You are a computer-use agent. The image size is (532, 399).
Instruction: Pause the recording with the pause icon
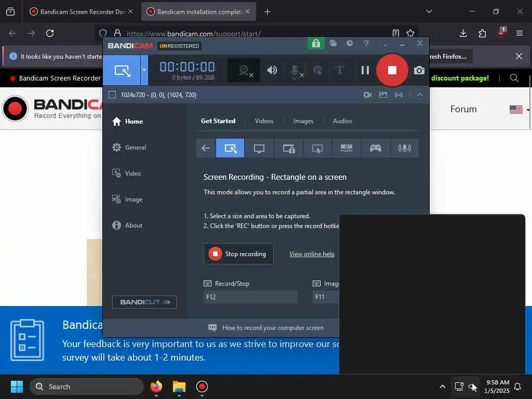(365, 70)
